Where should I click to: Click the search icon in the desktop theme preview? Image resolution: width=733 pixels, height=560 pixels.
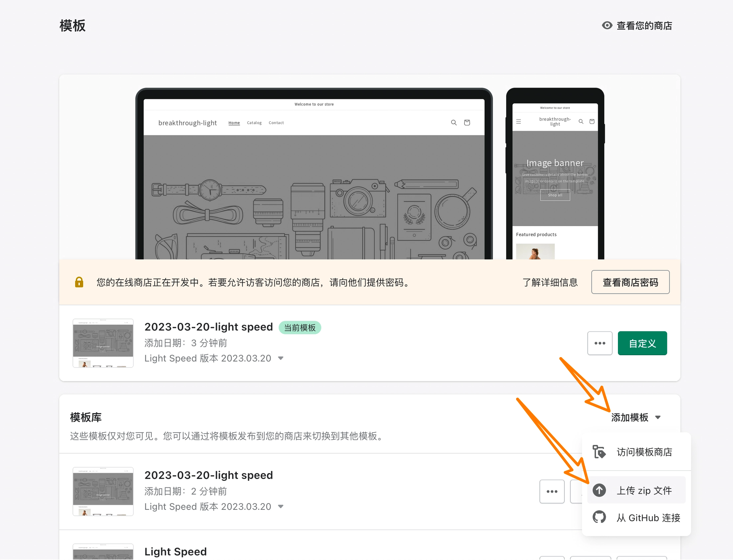(x=454, y=122)
